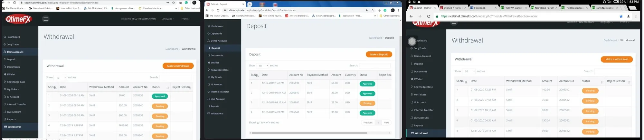This screenshot has width=644, height=140.
Task: Open the entries selector in the left Withdrawal panel
Action: (x=60, y=77)
